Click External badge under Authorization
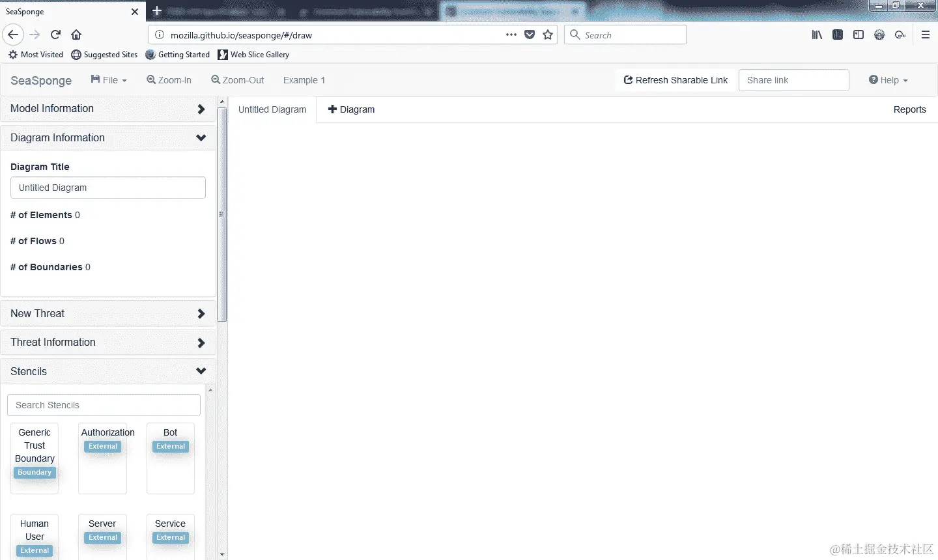 (103, 447)
